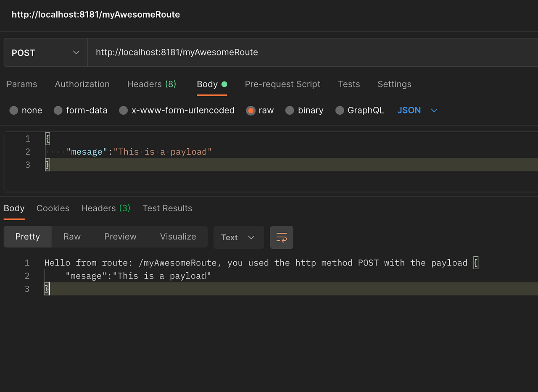Click the response line starting "Hello from route"

click(261, 263)
